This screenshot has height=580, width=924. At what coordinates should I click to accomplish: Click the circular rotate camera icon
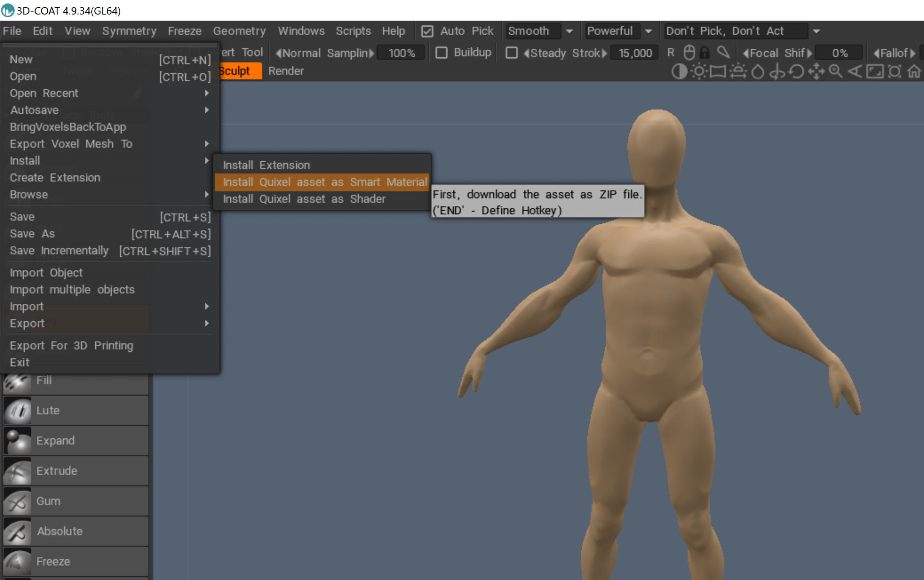tap(797, 71)
